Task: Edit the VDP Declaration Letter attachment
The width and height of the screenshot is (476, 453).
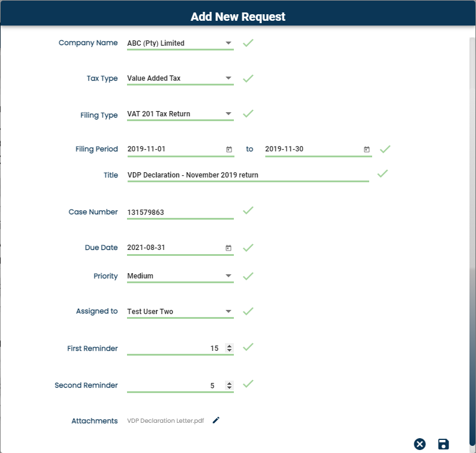Action: 216,420
